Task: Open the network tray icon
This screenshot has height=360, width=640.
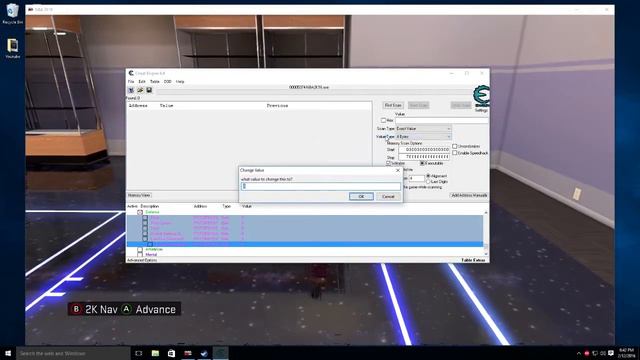Action: 595,353
